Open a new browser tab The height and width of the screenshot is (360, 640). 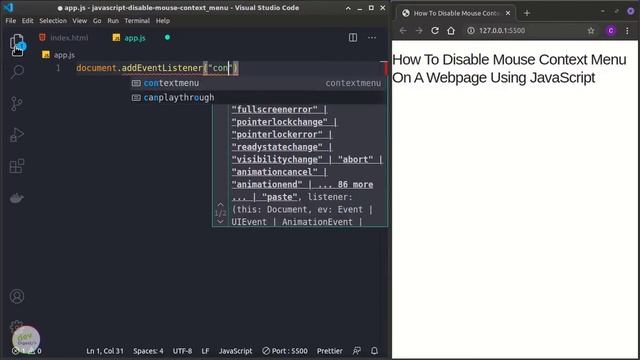point(527,13)
